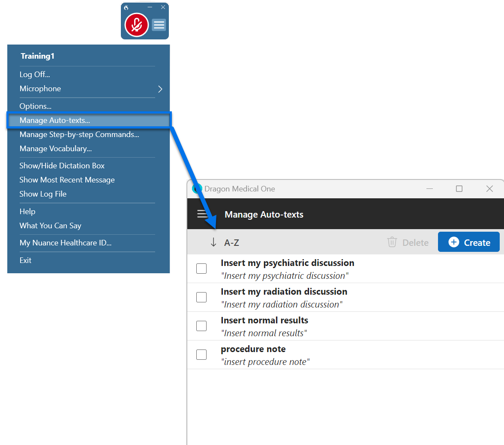Check the Insert my psychiatric discussion checkbox
Viewport: 504px width, 445px height.
pyautogui.click(x=201, y=269)
